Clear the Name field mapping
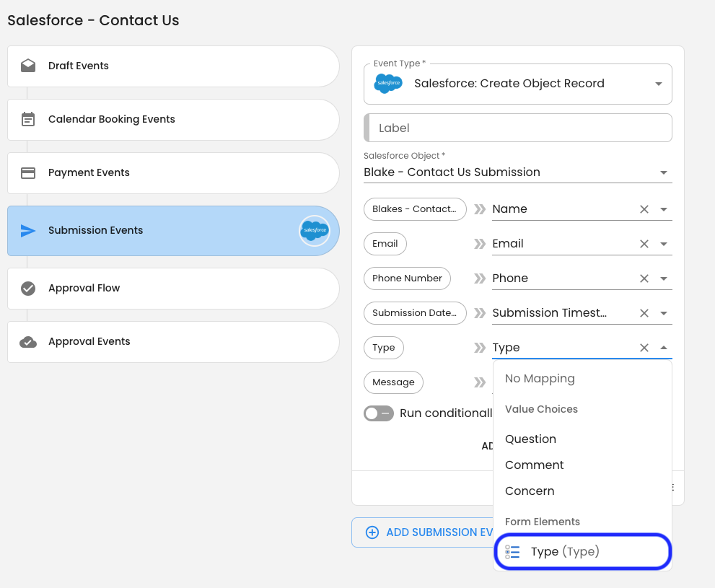 click(x=644, y=209)
